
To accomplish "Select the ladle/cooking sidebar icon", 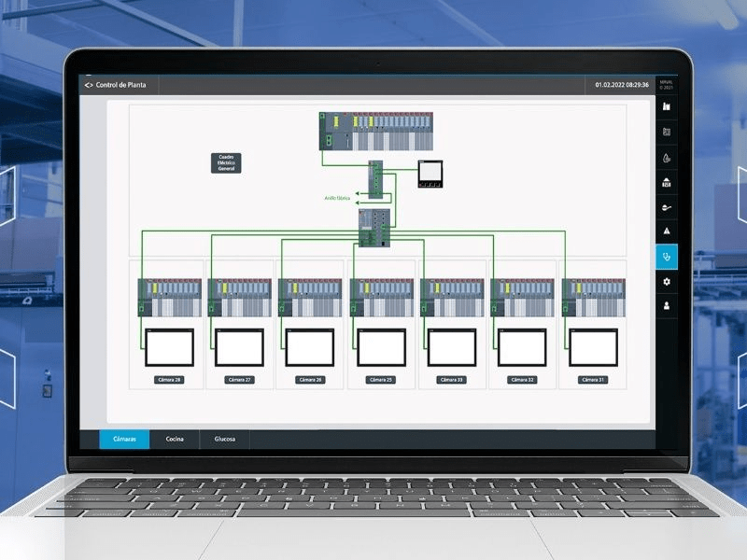I will [667, 207].
